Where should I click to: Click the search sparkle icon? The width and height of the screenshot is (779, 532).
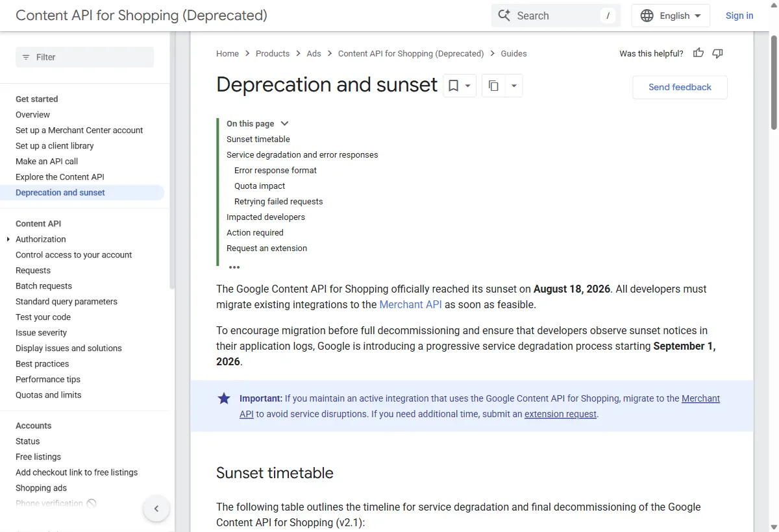click(504, 16)
